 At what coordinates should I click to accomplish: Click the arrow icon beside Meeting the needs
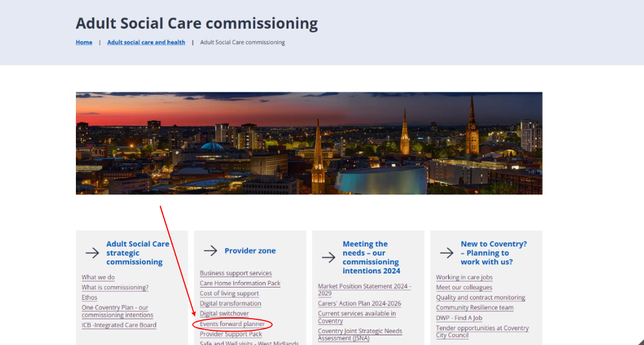pos(329,257)
